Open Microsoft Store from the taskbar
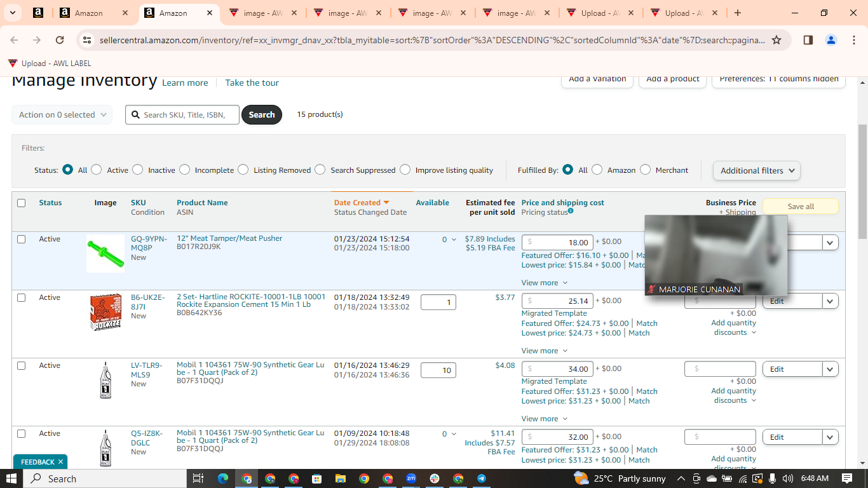868x488 pixels. (316, 478)
